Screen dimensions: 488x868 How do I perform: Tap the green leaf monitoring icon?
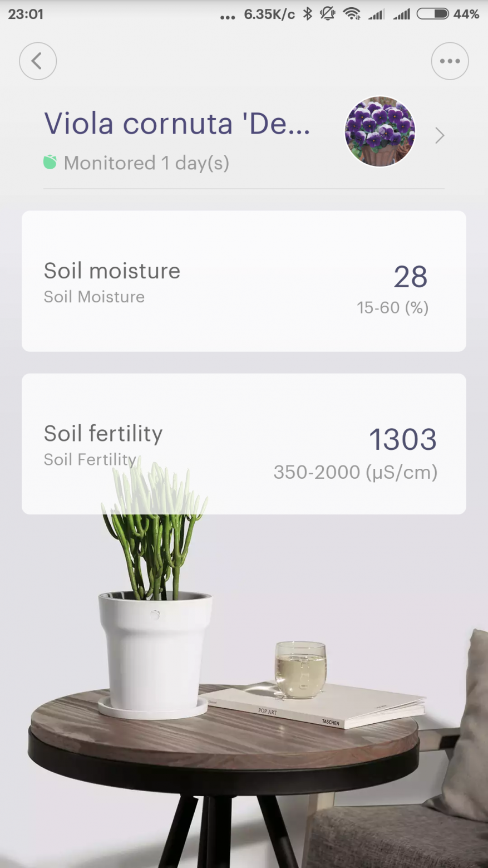(50, 163)
